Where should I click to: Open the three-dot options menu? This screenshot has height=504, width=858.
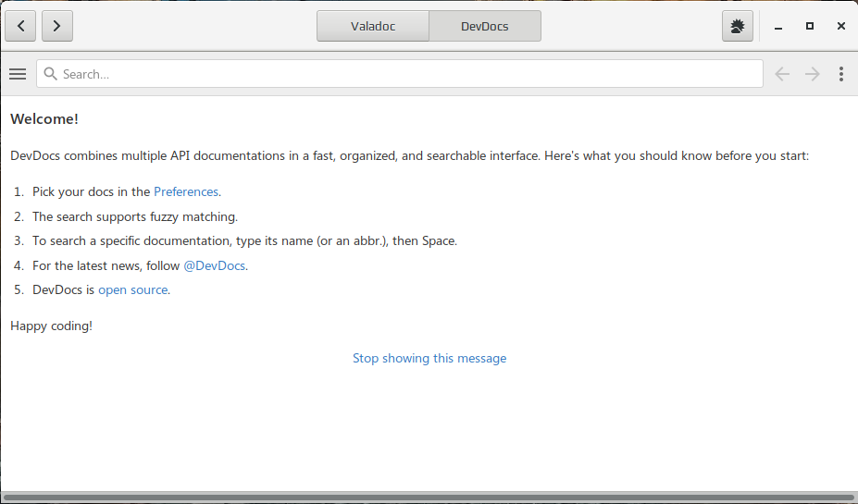(x=841, y=74)
